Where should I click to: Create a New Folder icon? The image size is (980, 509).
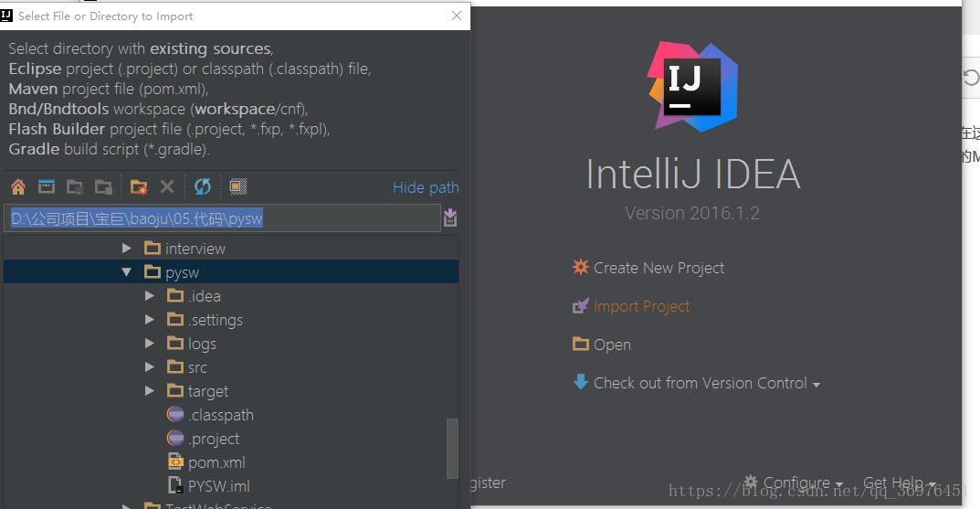click(139, 186)
